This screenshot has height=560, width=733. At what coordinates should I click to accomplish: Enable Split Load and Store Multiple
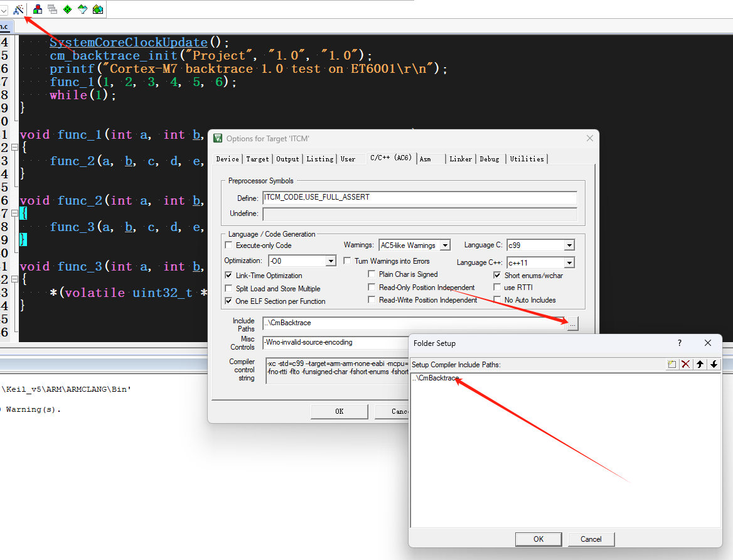pyautogui.click(x=228, y=288)
